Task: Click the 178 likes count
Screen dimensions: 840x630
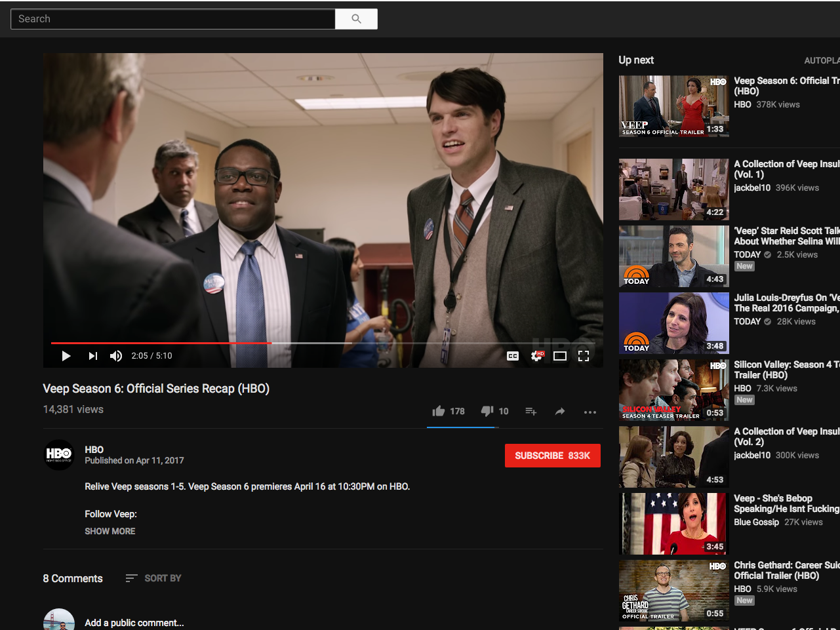Action: (x=457, y=412)
